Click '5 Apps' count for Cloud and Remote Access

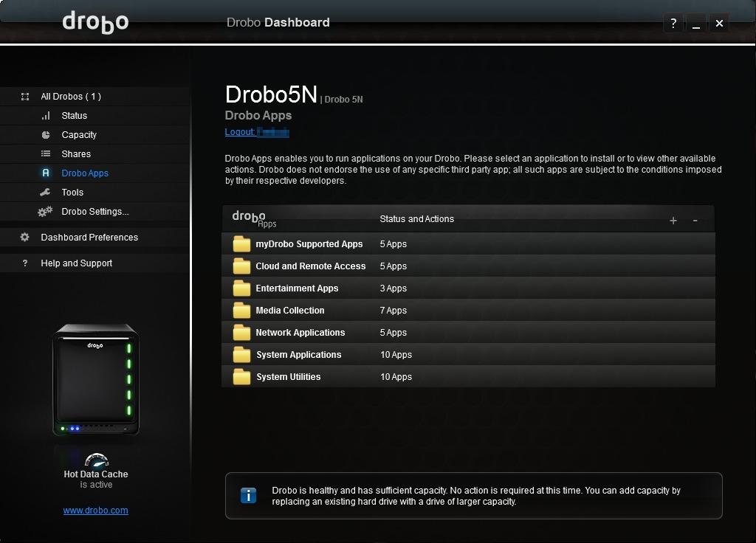click(x=393, y=266)
